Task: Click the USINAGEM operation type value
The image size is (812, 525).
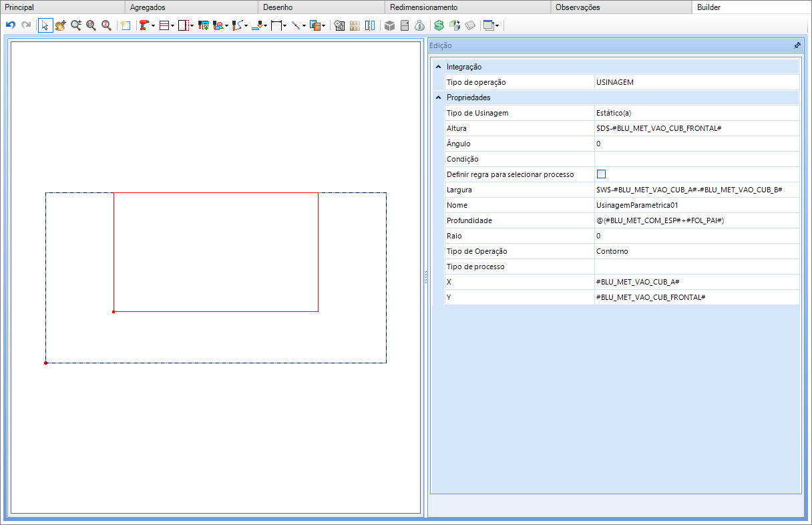Action: click(x=696, y=82)
